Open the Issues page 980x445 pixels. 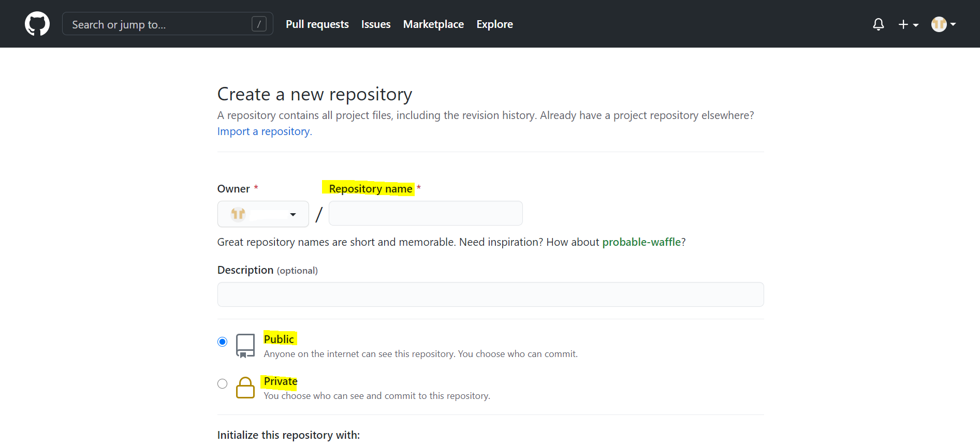pos(376,24)
